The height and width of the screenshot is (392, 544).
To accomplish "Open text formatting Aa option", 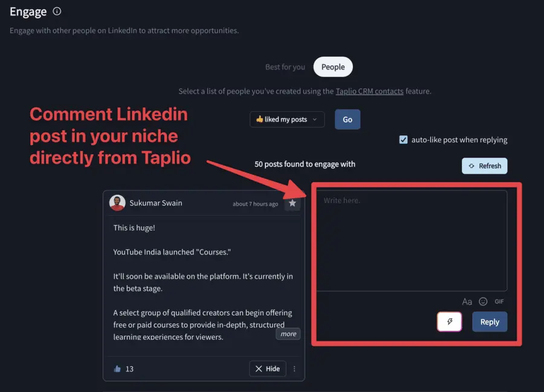I will (467, 301).
